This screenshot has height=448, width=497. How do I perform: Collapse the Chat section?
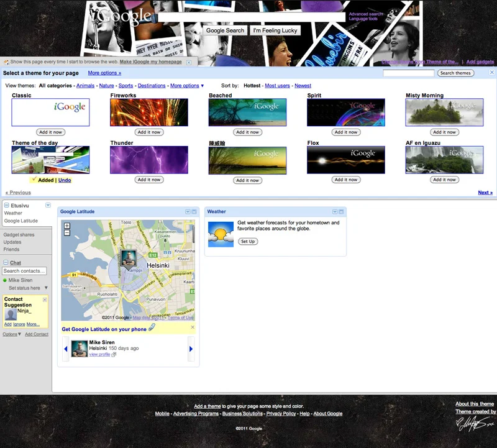click(6, 263)
